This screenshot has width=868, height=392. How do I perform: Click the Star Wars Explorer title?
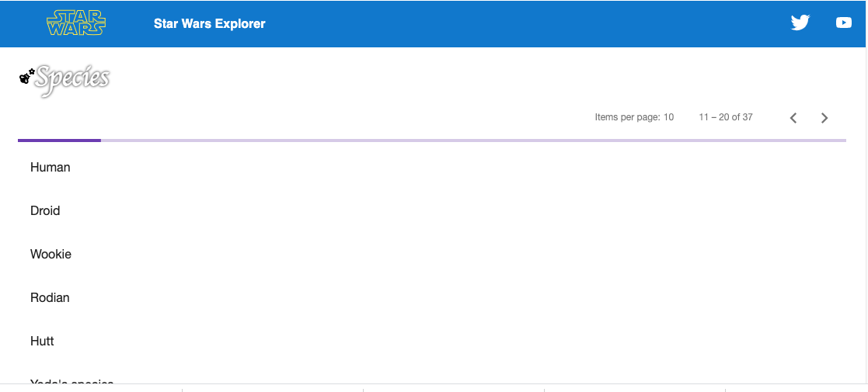209,24
